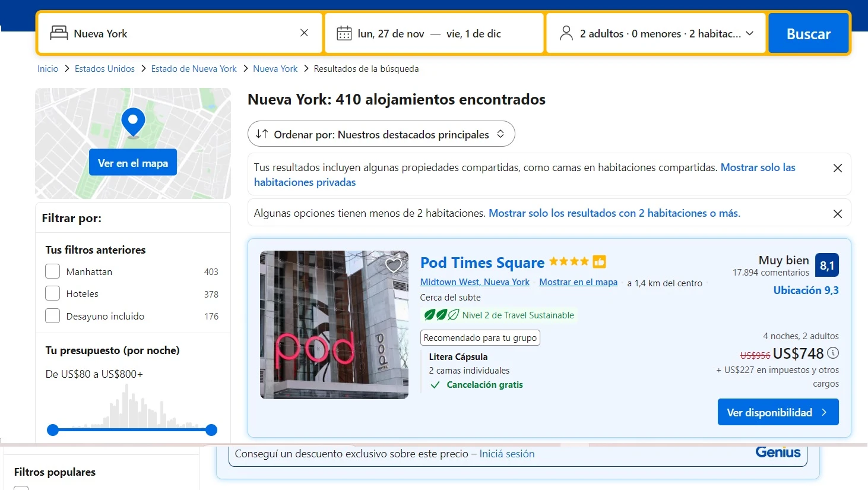Screen dimensions: 868x490
Task: Click the left budget slider handle
Action: tap(53, 430)
